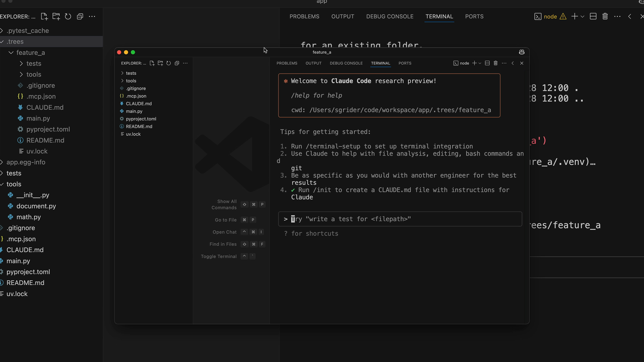Collapse folders in feature_a window explorer
The image size is (644, 362).
177,63
